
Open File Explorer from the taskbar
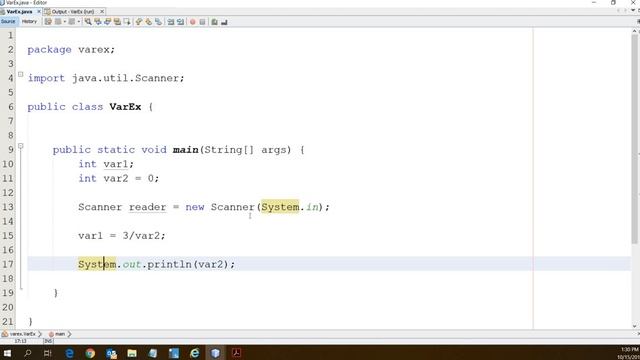[132, 353]
